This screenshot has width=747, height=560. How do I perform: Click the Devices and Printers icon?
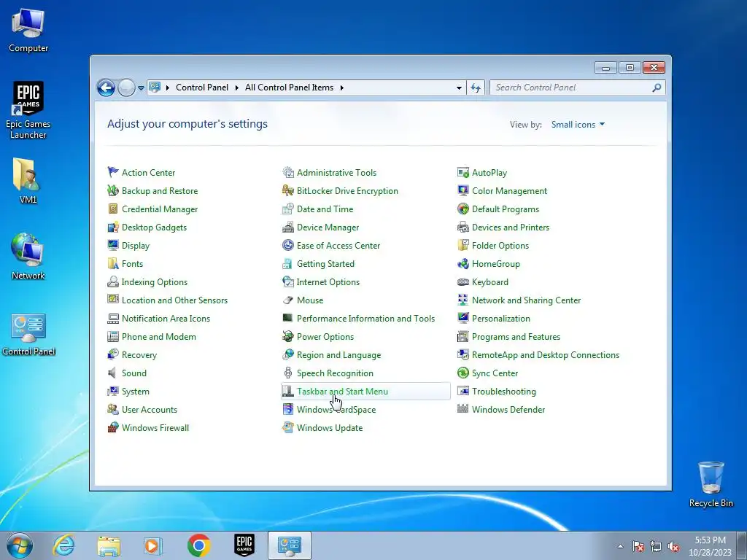463,227
